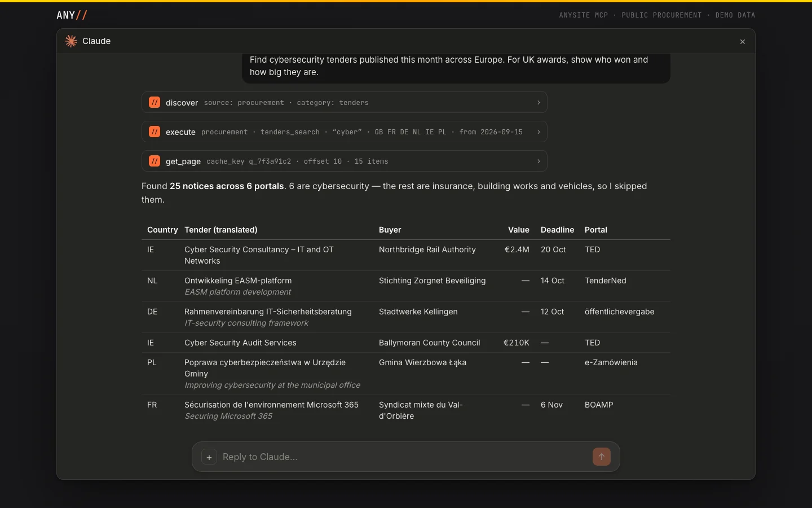Viewport: 812px width, 508px height.
Task: Click buyer Gmina Wierzbowa Łąka
Action: [422, 362]
